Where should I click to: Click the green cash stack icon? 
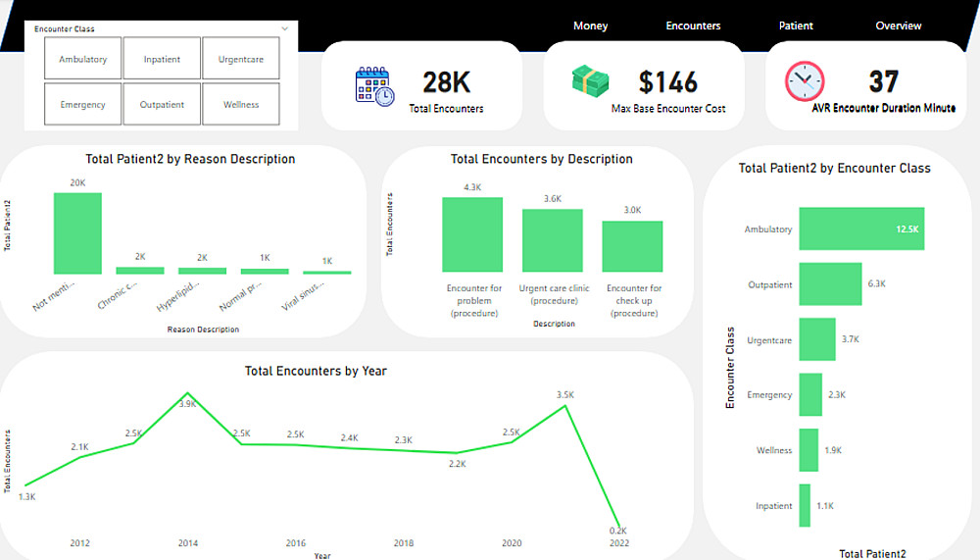[590, 80]
